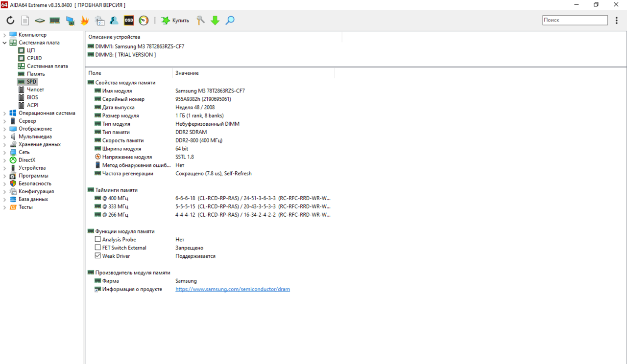627x364 pixels.
Task: Click the Сеть network icon in tree
Action: (x=13, y=152)
